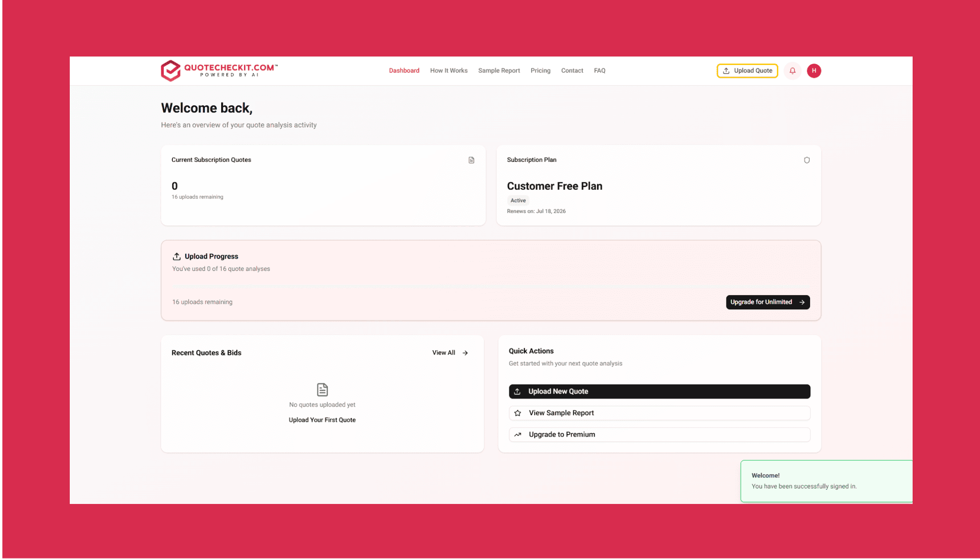This screenshot has width=980, height=559.
Task: Click the No quotes uploaded yet text
Action: tap(322, 405)
